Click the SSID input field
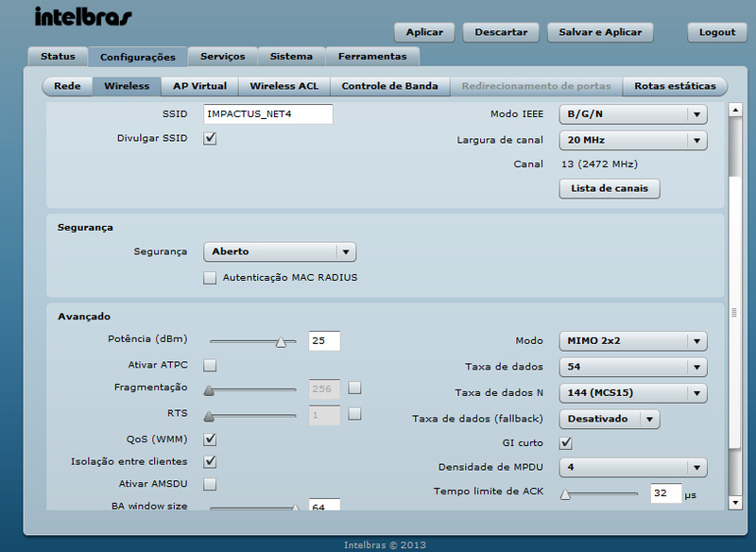The width and height of the screenshot is (756, 552). [268, 114]
